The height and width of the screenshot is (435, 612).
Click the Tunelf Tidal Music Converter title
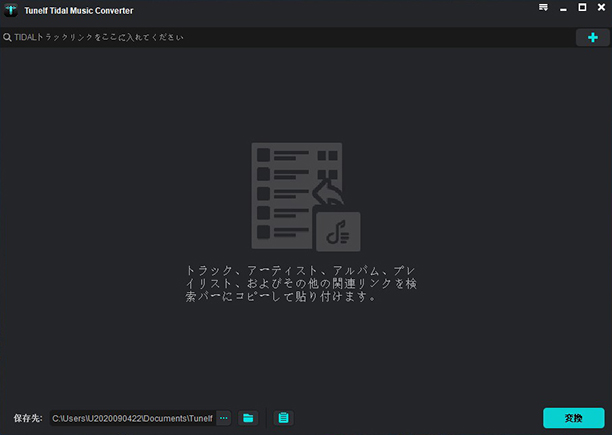(79, 11)
